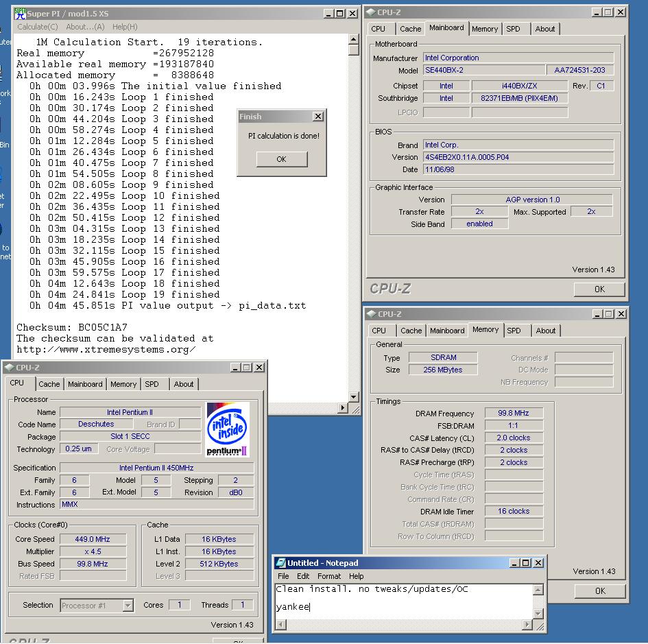Click Super PI vertical scrollbar down arrow
The image size is (648, 644).
click(353, 397)
